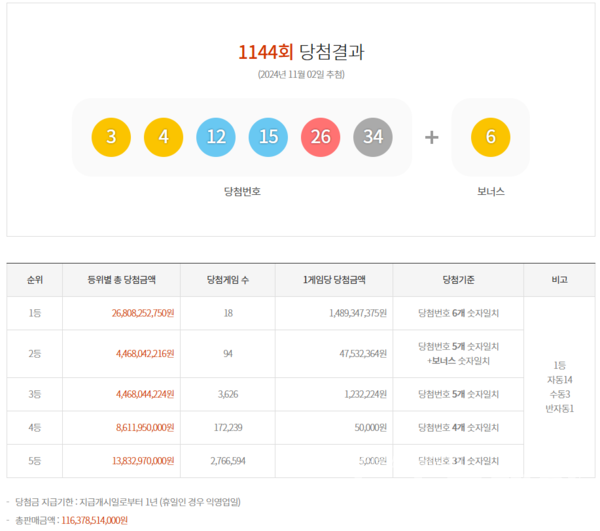Click per-game prize 5,000원
Image resolution: width=600 pixels, height=531 pixels.
click(x=373, y=461)
